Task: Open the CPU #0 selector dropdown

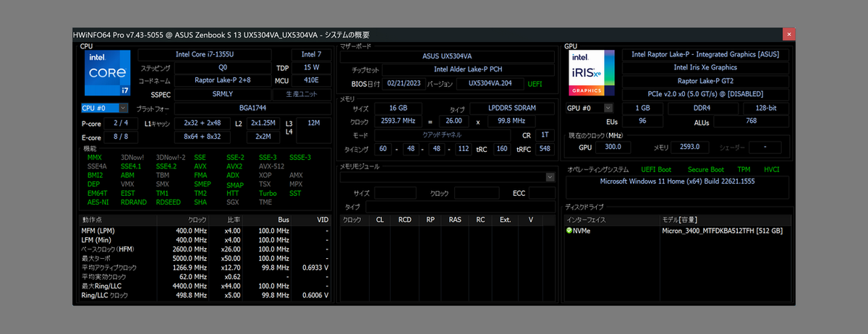Action: (x=123, y=108)
